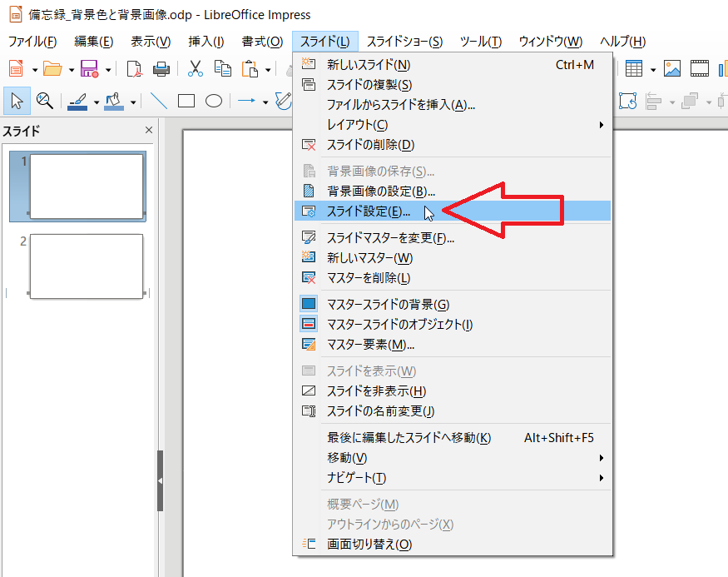
Task: Click the open folder icon
Action: point(52,69)
